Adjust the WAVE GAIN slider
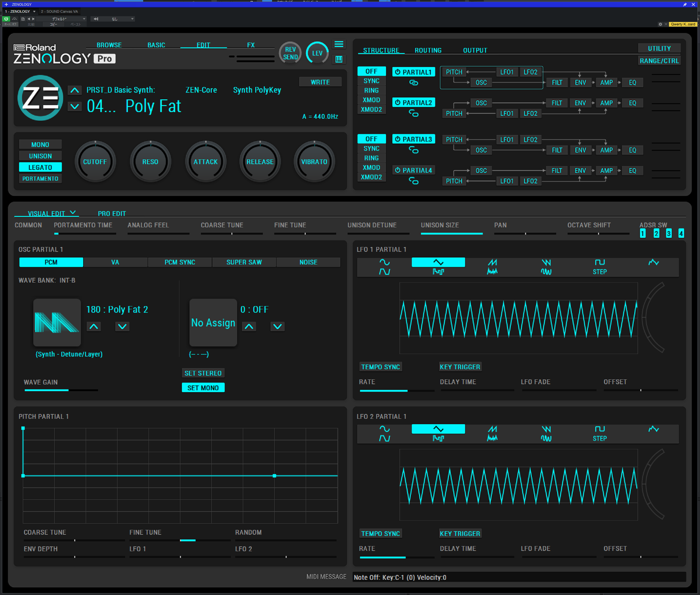The height and width of the screenshot is (595, 700). [x=61, y=390]
